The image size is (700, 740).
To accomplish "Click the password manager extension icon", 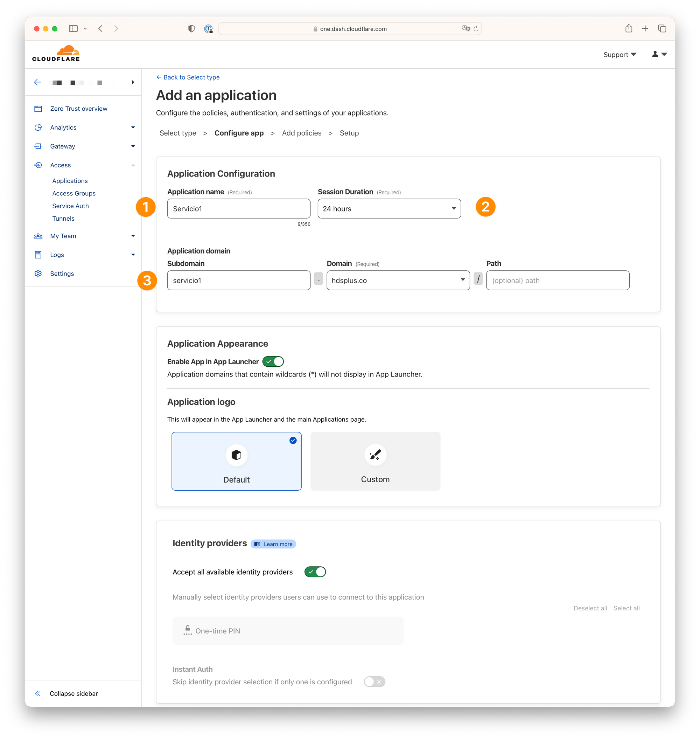I will (x=208, y=29).
